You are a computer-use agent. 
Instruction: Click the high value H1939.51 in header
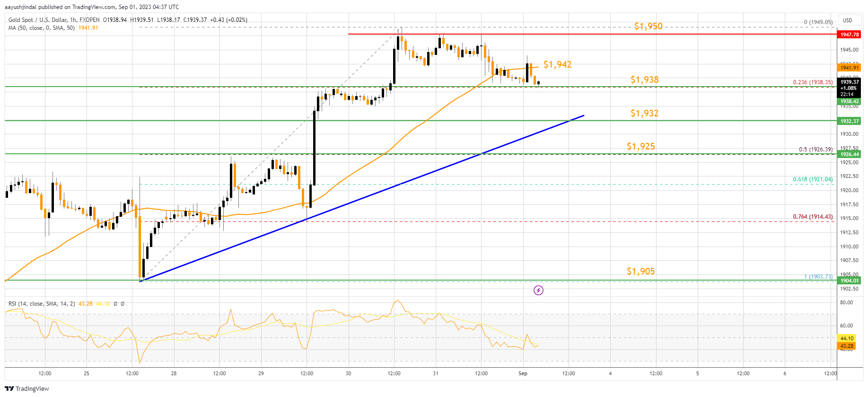142,19
